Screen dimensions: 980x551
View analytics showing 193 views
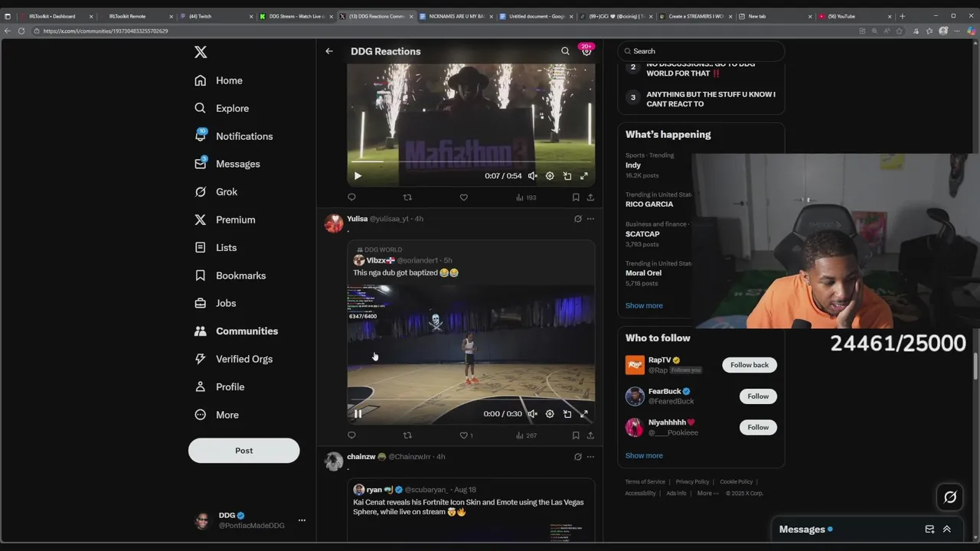pyautogui.click(x=526, y=197)
